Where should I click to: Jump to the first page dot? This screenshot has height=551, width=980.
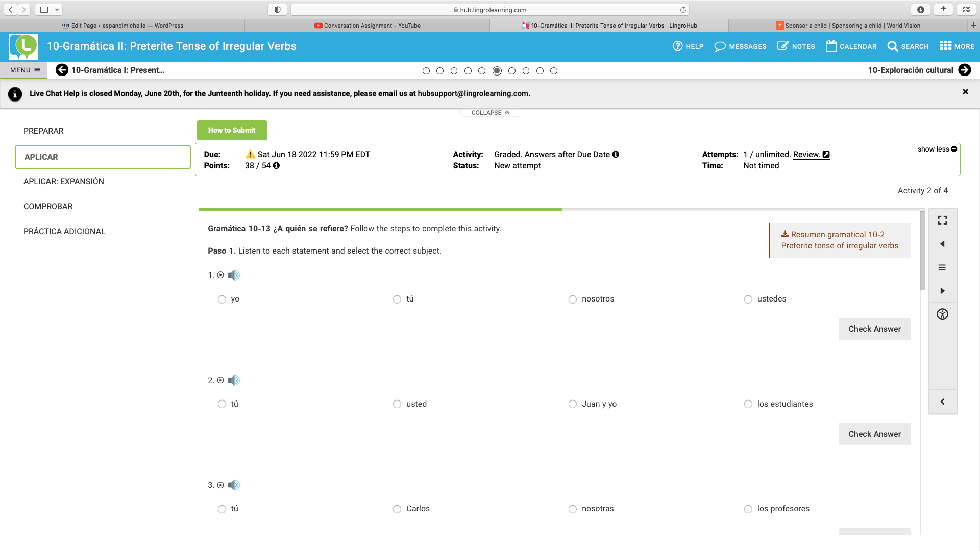(426, 71)
